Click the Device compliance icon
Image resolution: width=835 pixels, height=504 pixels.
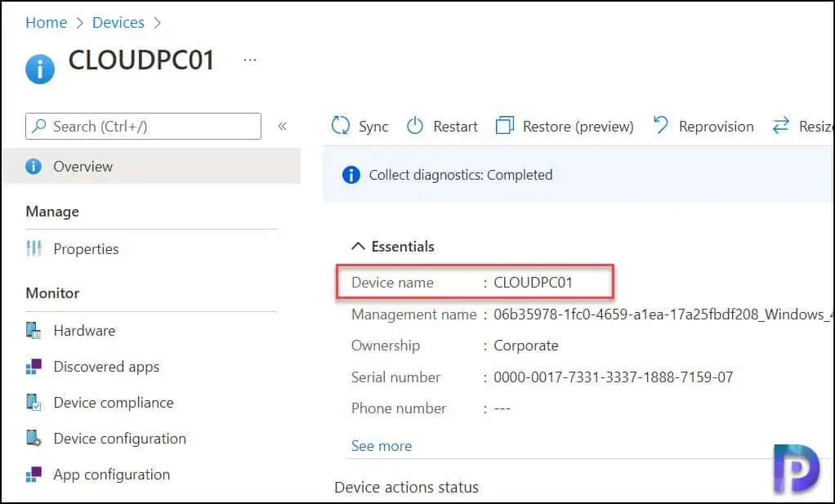(x=33, y=403)
